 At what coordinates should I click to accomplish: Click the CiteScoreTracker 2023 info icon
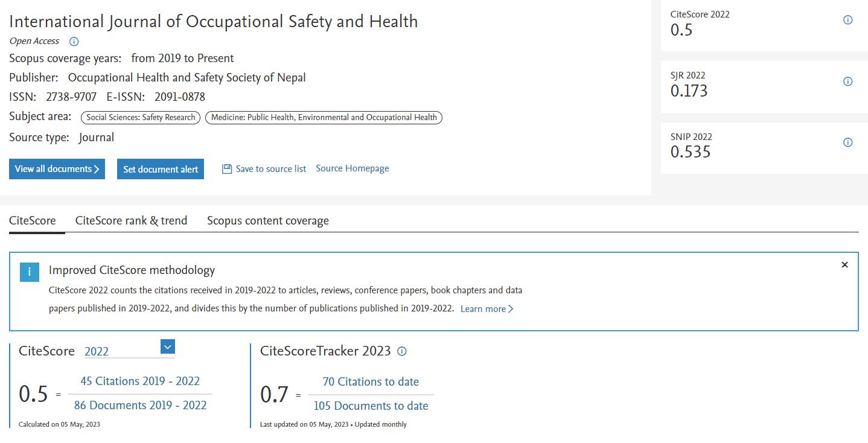[402, 351]
